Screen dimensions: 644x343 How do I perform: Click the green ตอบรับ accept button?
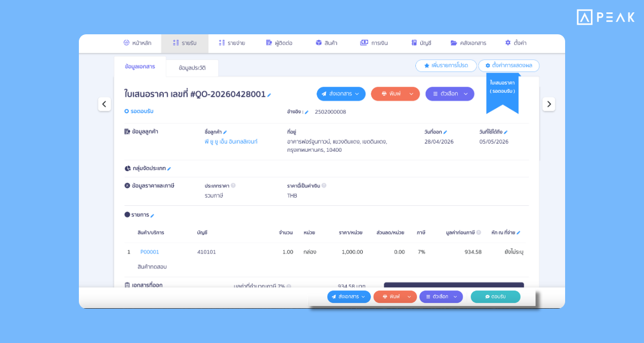(495, 296)
